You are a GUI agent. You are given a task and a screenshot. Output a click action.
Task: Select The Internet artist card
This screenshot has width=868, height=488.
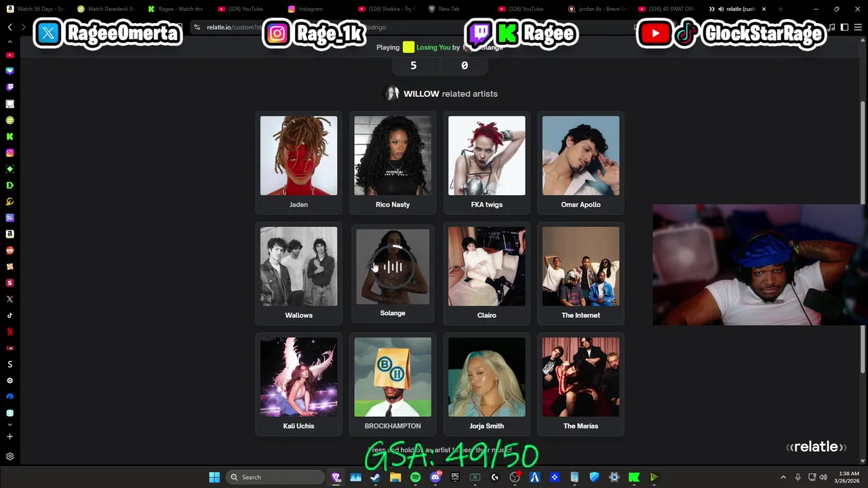click(580, 273)
